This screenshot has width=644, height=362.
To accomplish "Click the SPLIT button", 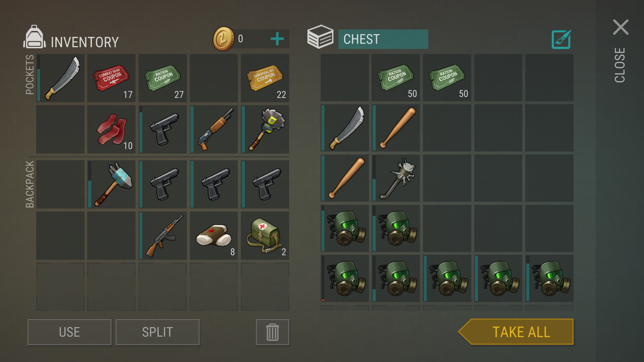I will 158,332.
